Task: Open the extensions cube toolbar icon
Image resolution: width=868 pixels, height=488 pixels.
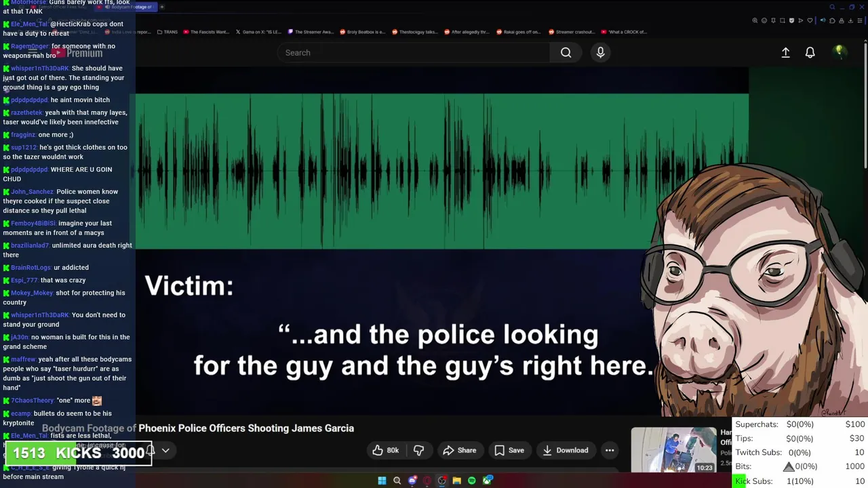Action: (832, 20)
